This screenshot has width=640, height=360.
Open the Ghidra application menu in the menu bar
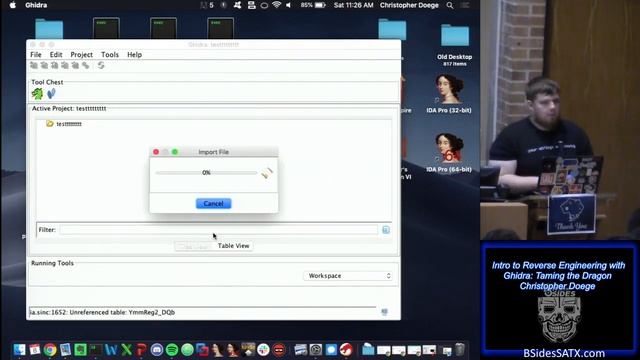click(36, 5)
